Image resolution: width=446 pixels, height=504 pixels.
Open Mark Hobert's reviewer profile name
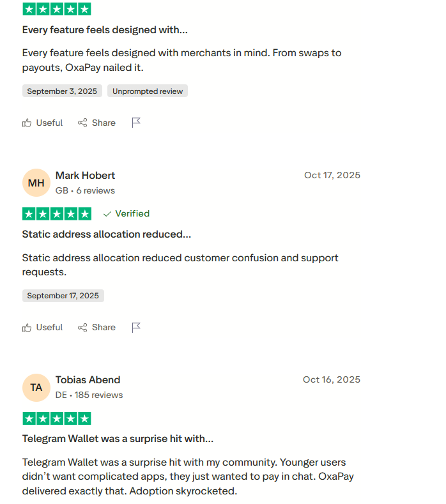[x=85, y=175]
